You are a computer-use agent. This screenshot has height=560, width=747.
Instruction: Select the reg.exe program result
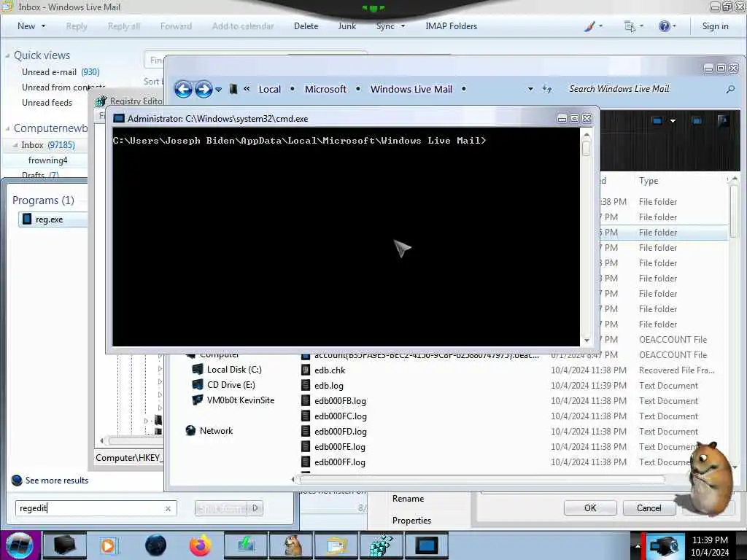click(x=53, y=219)
